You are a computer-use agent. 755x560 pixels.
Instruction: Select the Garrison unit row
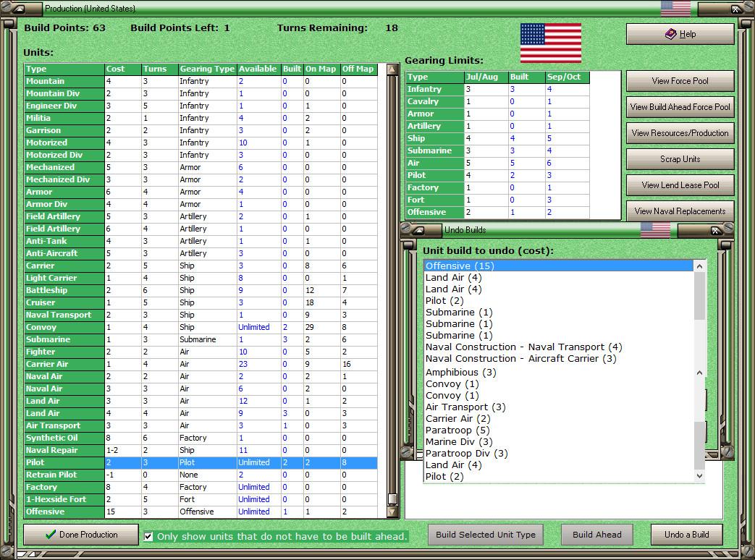(201, 130)
